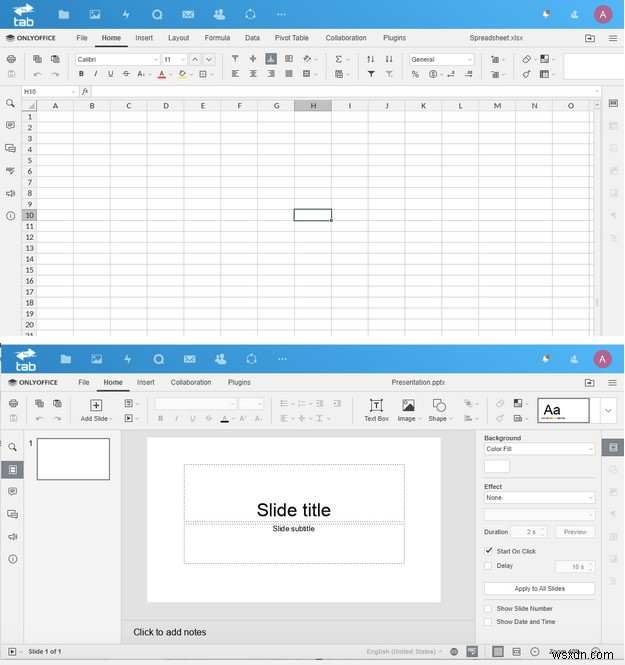
Task: Click the Underline button in the spreadsheet toolbar
Action: coord(111,74)
